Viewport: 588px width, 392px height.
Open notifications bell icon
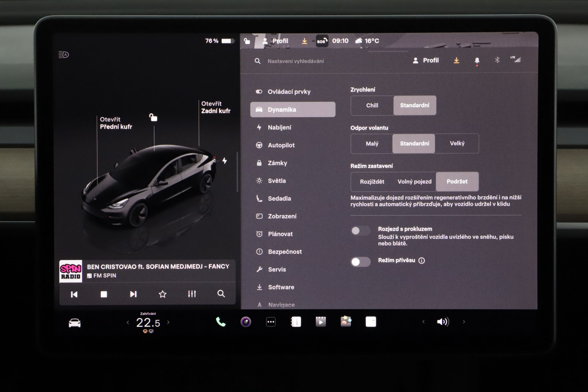coord(477,60)
